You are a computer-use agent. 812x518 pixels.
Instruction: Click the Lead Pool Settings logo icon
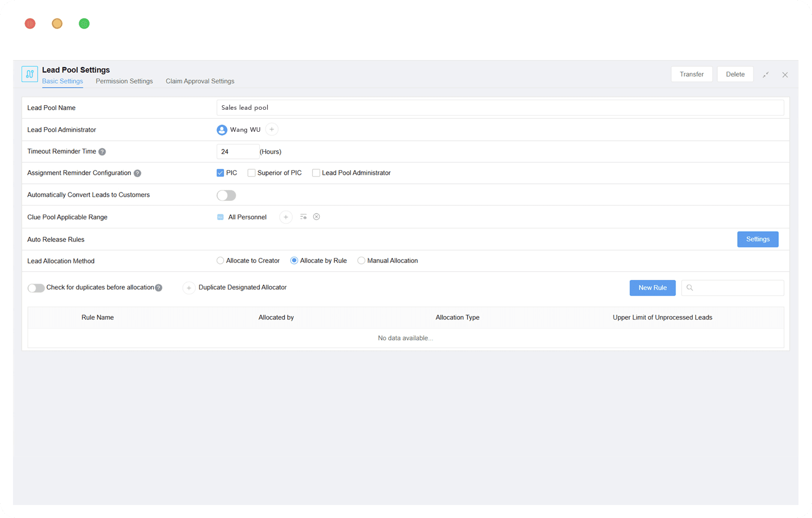pyautogui.click(x=30, y=74)
